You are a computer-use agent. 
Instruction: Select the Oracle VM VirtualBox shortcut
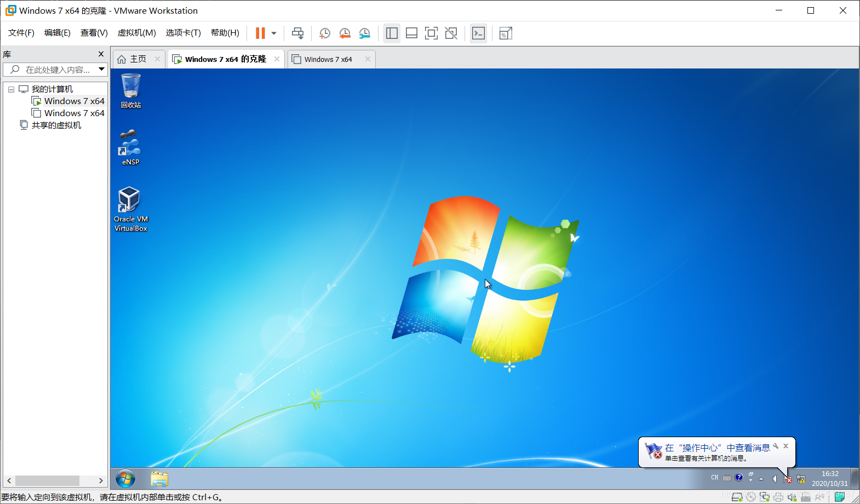[131, 209]
